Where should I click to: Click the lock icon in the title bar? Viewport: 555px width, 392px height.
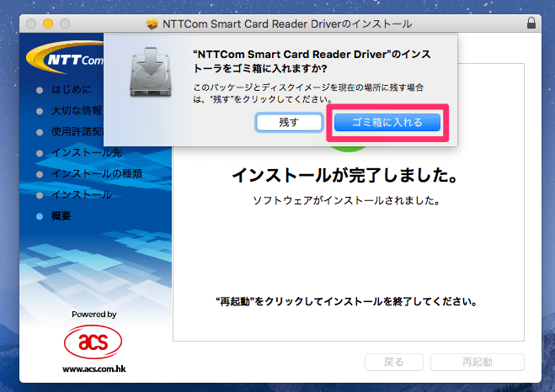(530, 23)
